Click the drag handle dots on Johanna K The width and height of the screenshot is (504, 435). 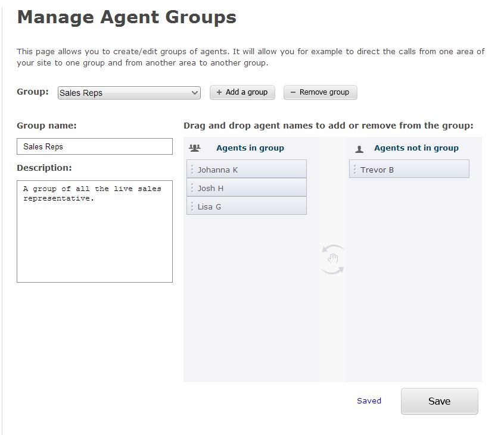point(192,169)
